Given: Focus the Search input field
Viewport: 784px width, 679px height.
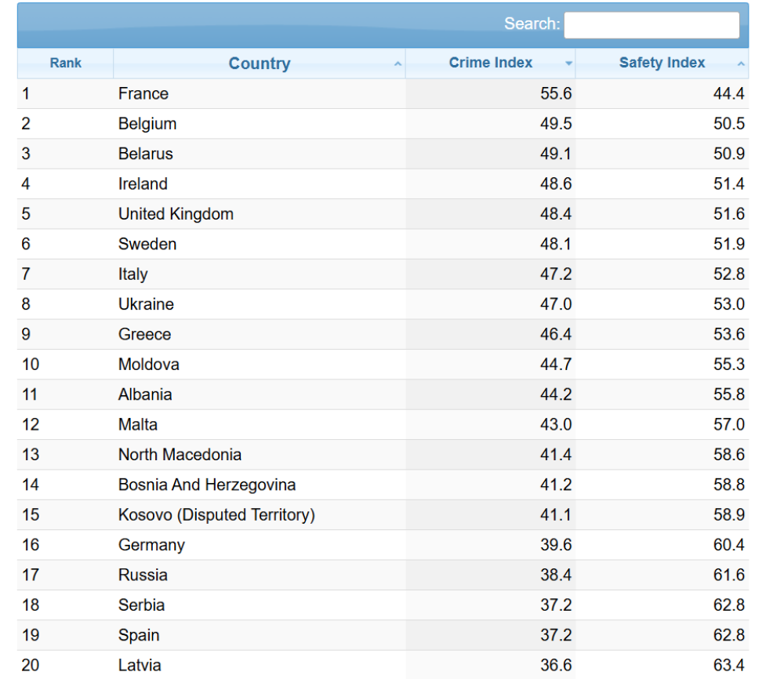Looking at the screenshot, I should coord(652,25).
